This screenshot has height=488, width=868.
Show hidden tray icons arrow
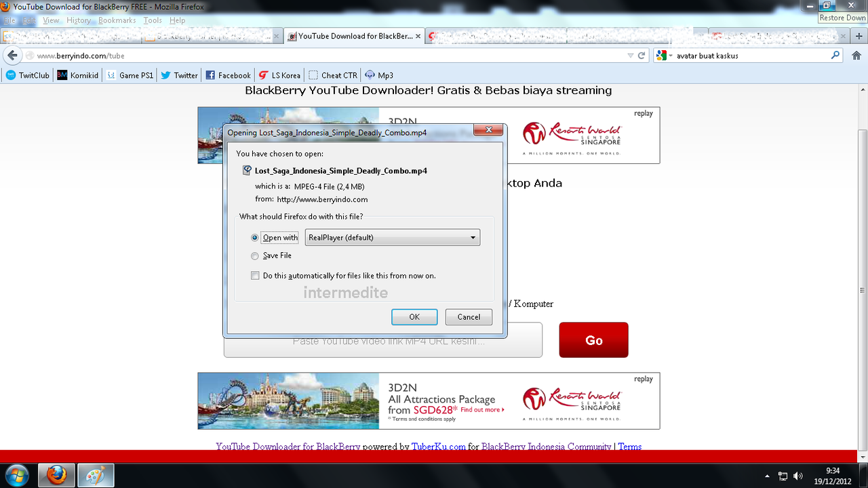pos(767,476)
